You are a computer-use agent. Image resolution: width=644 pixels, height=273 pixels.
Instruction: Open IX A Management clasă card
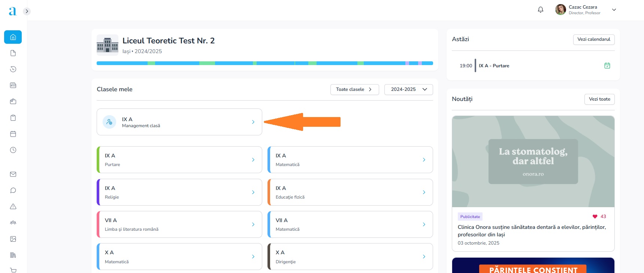click(179, 122)
